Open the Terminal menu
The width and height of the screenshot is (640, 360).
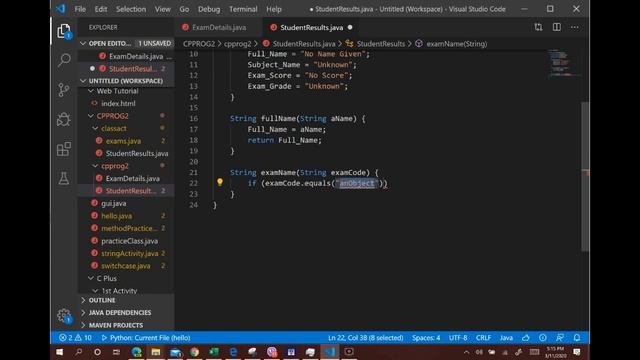tap(243, 9)
